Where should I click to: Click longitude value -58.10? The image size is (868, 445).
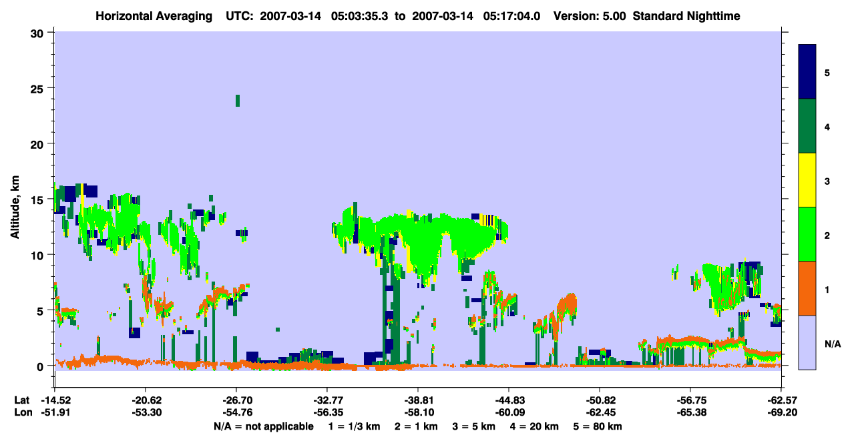[x=418, y=413]
